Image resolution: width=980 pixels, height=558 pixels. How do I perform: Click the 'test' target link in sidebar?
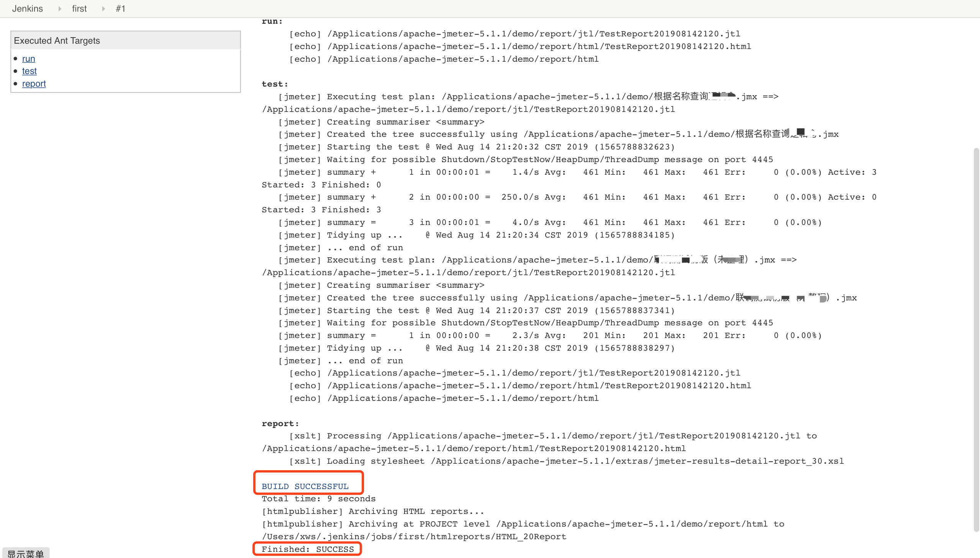(29, 71)
